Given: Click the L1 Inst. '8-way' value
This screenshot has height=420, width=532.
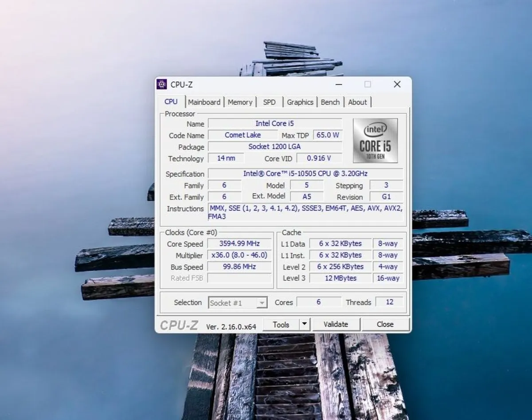Looking at the screenshot, I should [388, 255].
